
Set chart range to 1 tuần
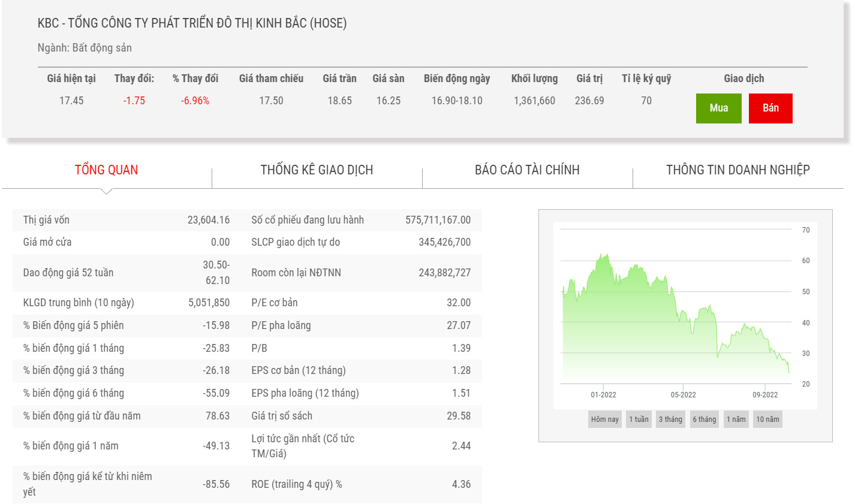[x=639, y=420]
